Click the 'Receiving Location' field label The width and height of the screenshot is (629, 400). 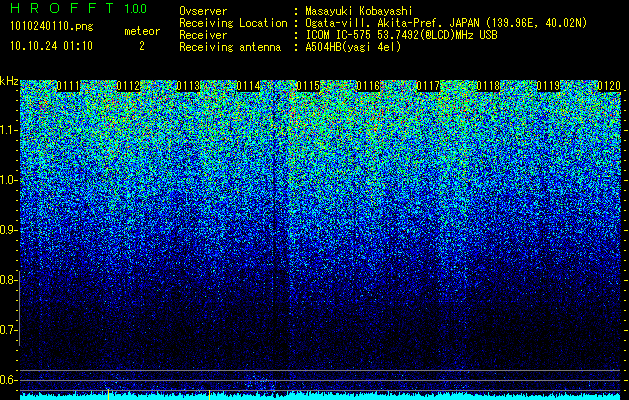(x=233, y=23)
